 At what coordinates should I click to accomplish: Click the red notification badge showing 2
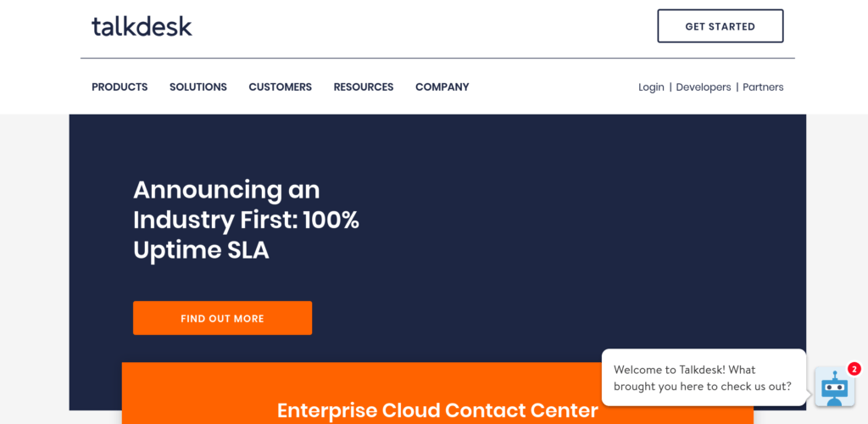pyautogui.click(x=854, y=369)
